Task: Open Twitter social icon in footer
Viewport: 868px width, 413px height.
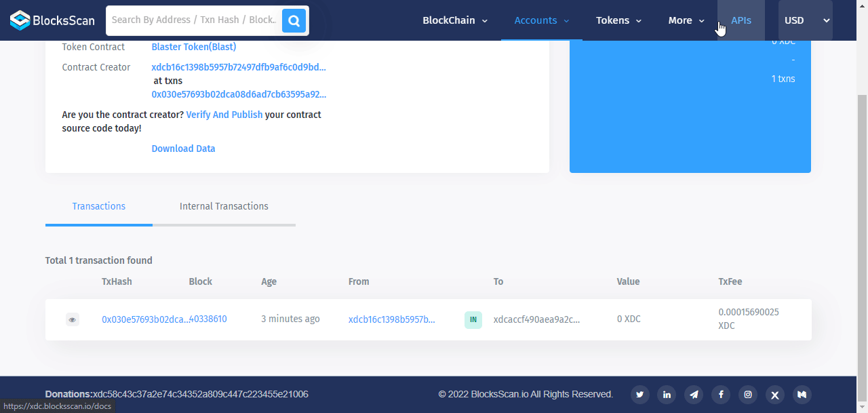Action: click(x=640, y=394)
